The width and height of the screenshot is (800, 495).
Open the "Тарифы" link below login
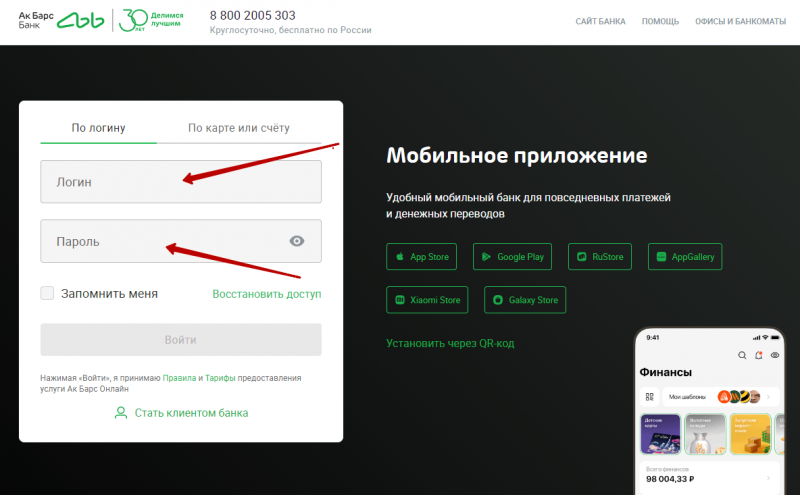[x=221, y=378]
